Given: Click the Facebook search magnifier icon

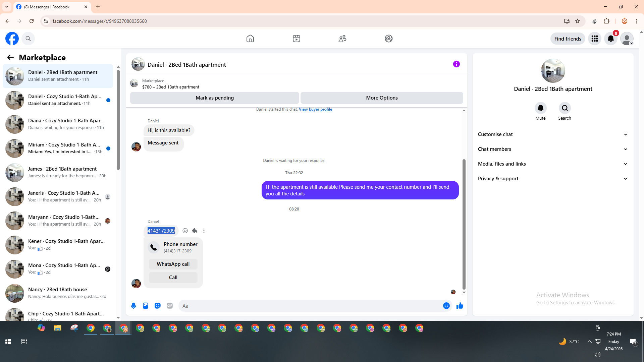Looking at the screenshot, I should coord(28,39).
